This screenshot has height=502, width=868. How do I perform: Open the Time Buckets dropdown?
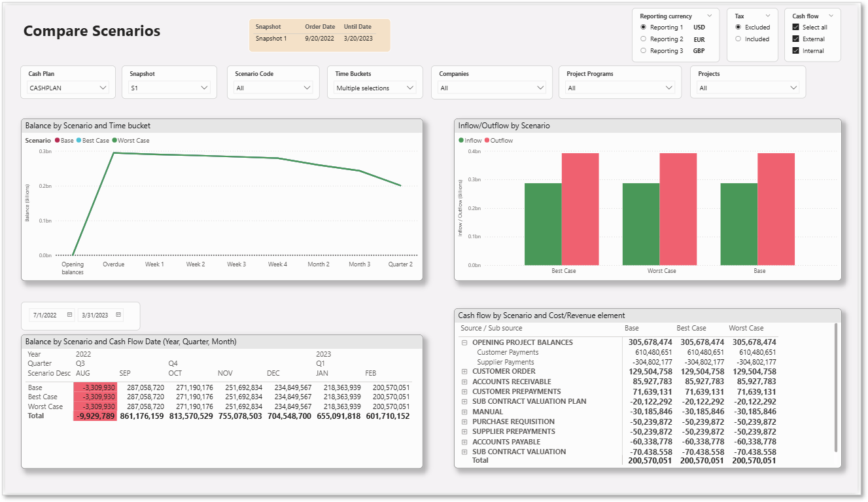[x=375, y=88]
